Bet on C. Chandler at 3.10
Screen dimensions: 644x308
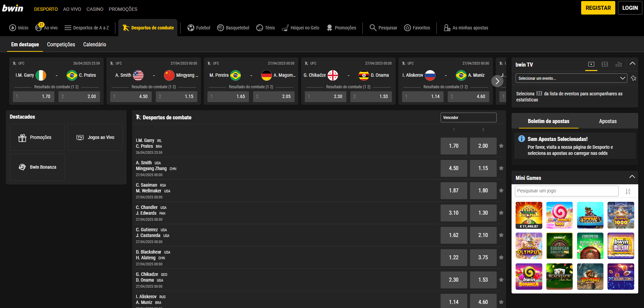pos(454,213)
